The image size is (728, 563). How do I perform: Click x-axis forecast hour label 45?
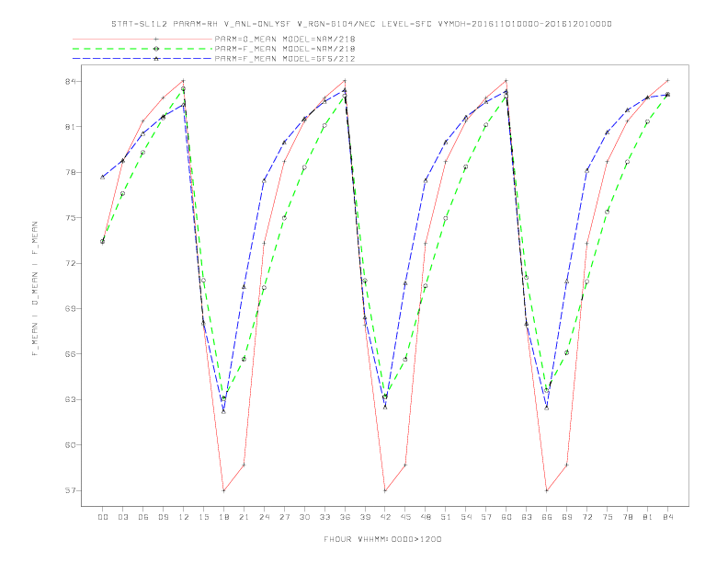click(x=405, y=517)
